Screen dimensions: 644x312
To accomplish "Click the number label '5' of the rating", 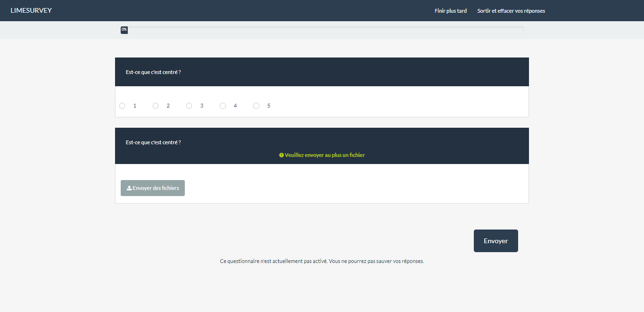I will point(269,106).
